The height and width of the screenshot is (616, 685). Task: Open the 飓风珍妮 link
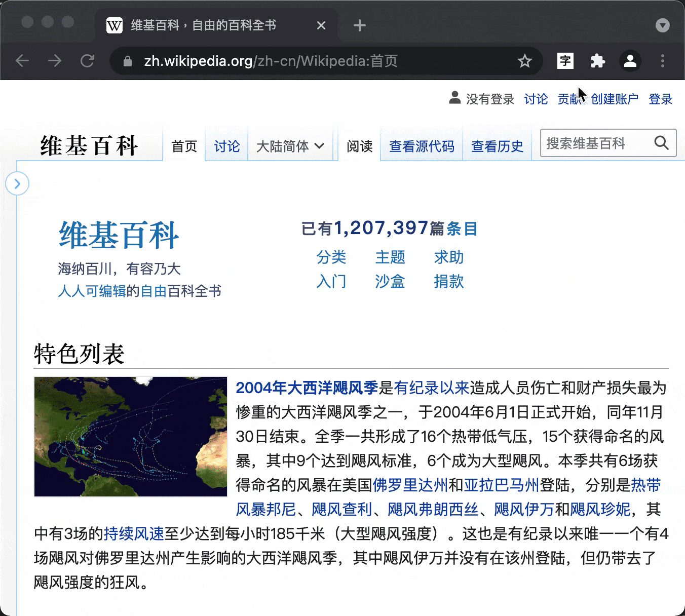600,510
